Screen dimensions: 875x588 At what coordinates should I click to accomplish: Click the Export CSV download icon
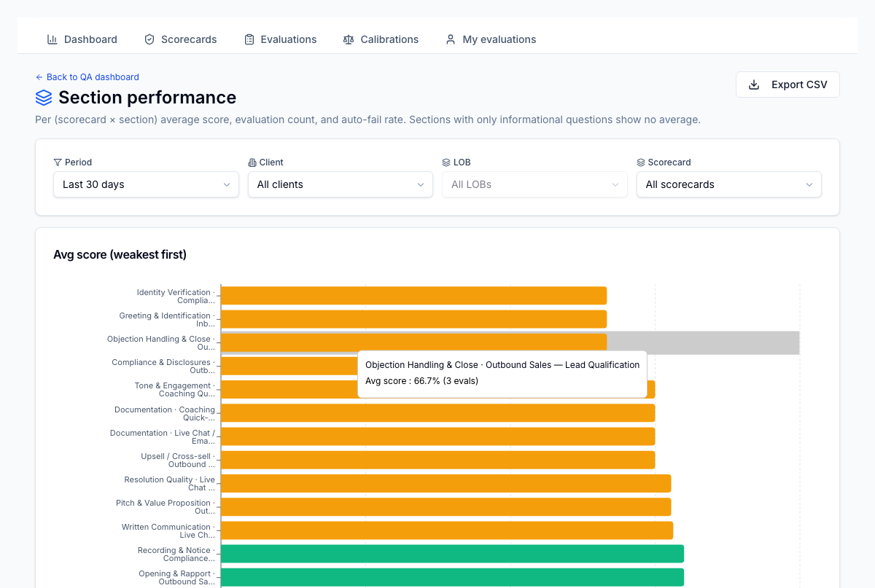754,85
